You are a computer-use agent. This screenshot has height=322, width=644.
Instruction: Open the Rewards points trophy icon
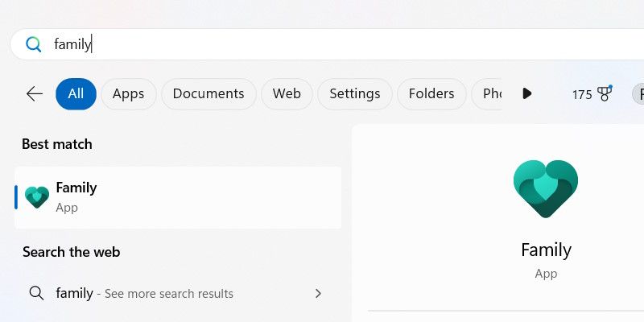click(605, 94)
